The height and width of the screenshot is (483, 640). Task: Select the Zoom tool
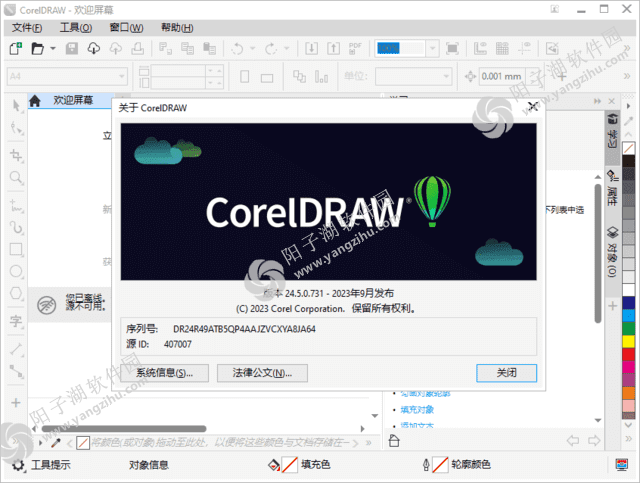click(x=16, y=178)
